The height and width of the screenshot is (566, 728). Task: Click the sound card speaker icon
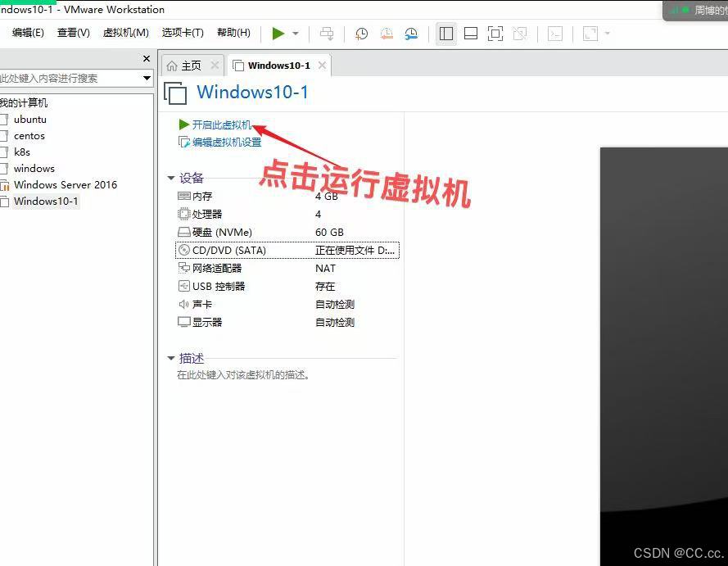[x=184, y=304]
